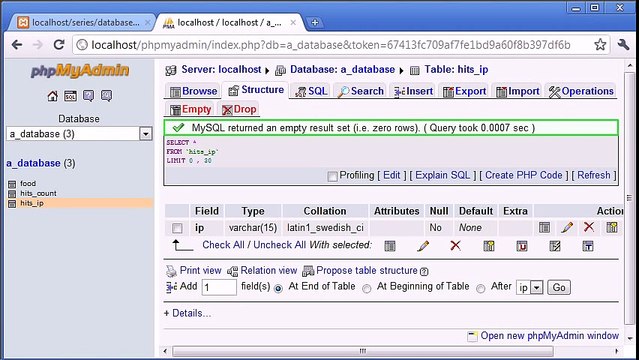This screenshot has width=639, height=360.
Task: Open the Chrome wrench settings menu
Action: [623, 44]
